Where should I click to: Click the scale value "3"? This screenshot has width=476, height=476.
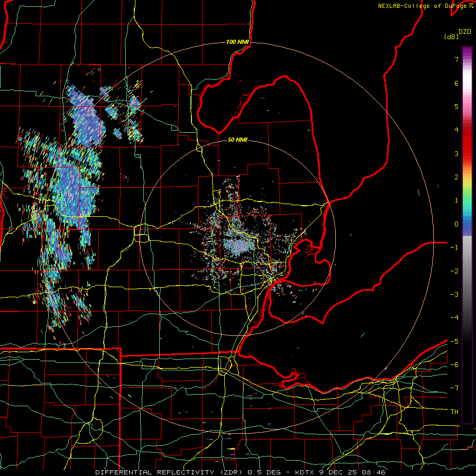[456, 153]
